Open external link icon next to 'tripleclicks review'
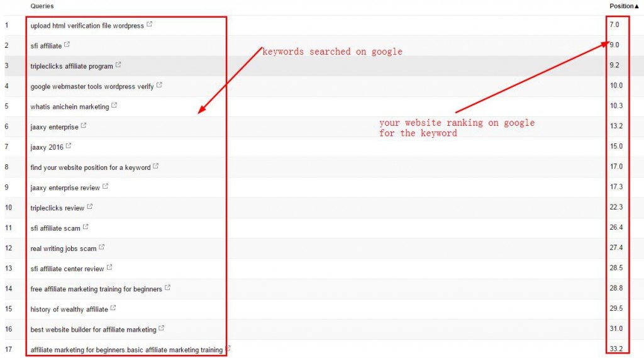Viewport: 644px width, 358px height. (x=90, y=207)
